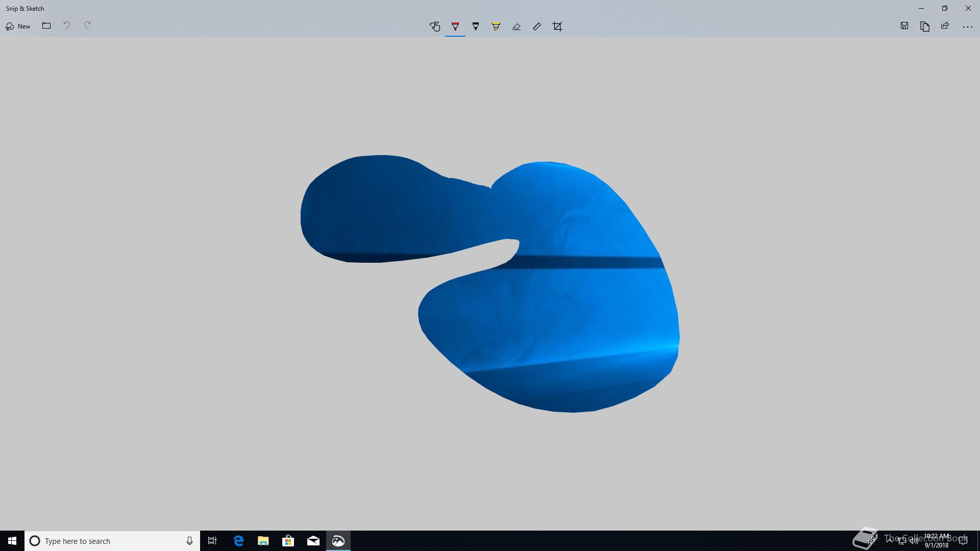The image size is (980, 551).
Task: Open the volume control in the tray
Action: [x=914, y=541]
